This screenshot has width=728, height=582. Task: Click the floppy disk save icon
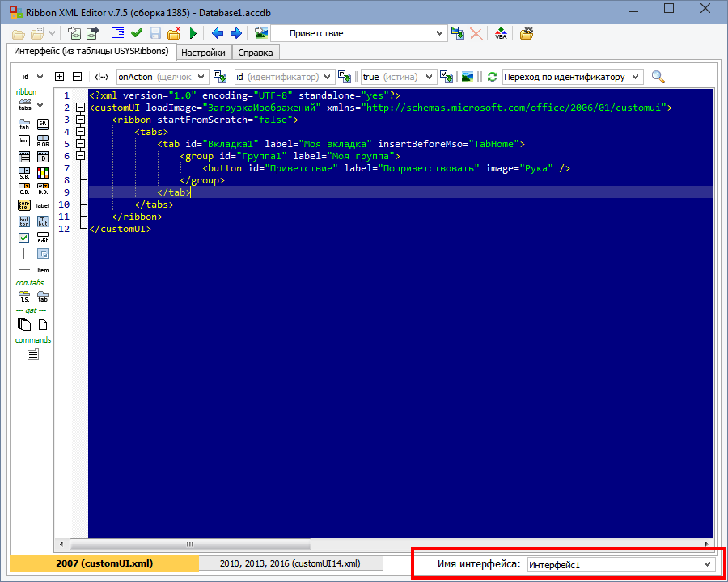coord(155,33)
